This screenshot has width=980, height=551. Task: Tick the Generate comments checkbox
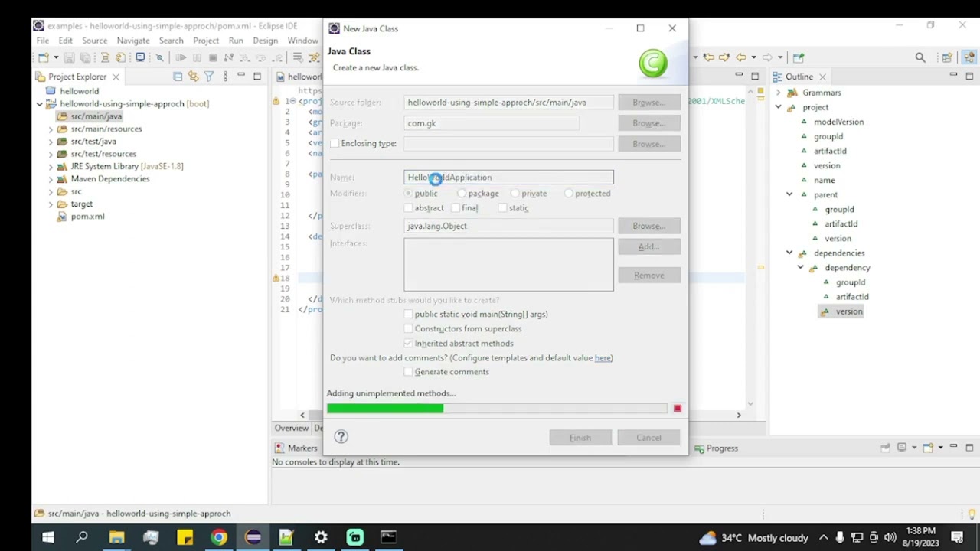tap(408, 372)
